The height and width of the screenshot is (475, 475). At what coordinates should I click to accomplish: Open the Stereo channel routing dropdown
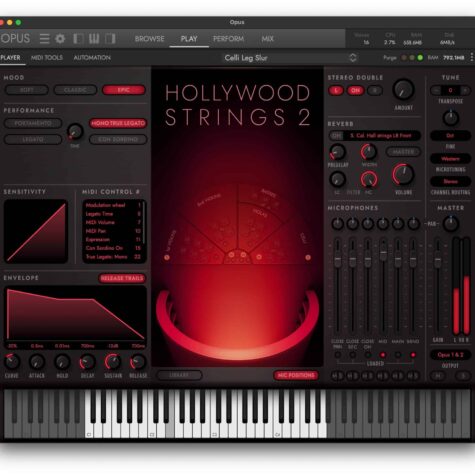tap(450, 182)
